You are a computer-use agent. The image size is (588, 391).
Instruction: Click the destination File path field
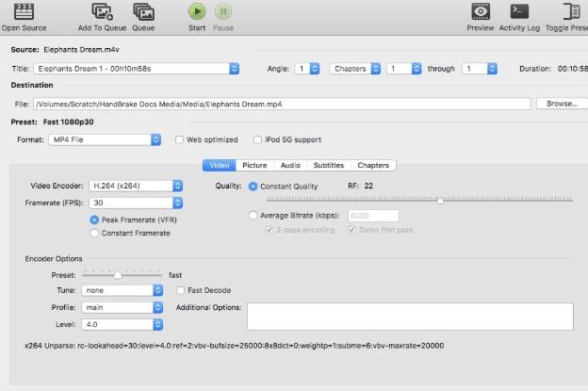point(282,104)
